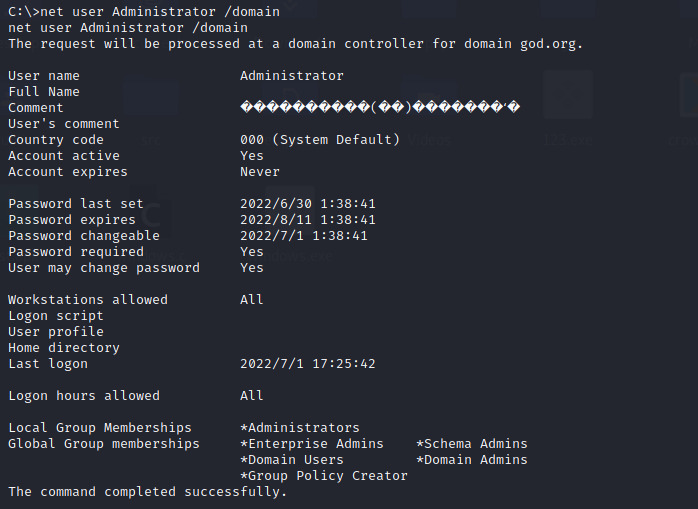Click the *Administrators local group entry
Image resolution: width=698 pixels, height=509 pixels.
tap(300, 428)
